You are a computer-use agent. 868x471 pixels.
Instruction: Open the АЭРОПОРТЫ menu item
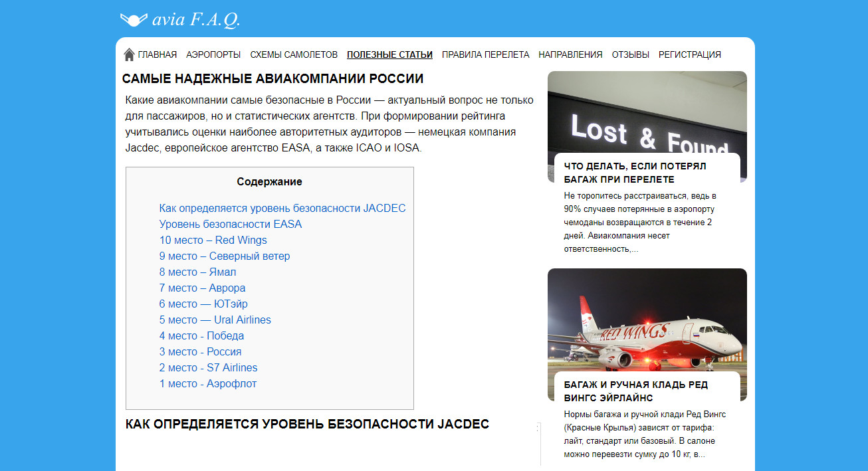click(213, 54)
